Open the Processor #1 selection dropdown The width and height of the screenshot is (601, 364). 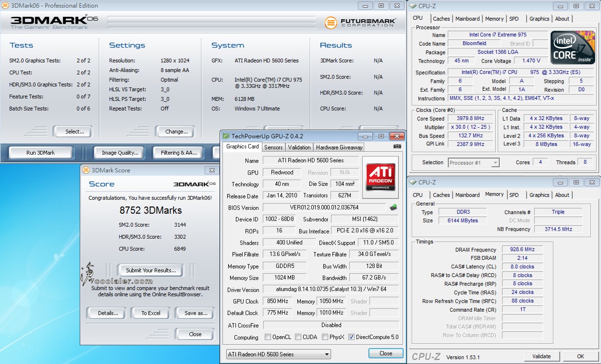[x=474, y=163]
